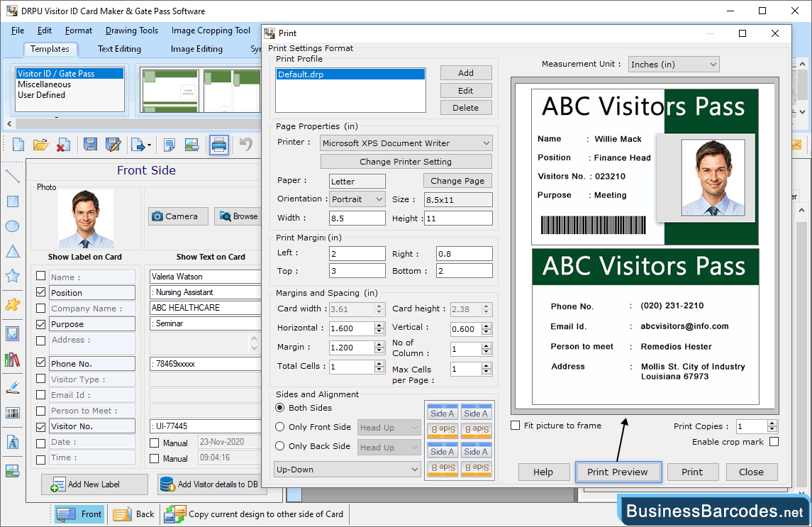This screenshot has height=527, width=812.
Task: Increase the Horizontal spacing value
Action: (x=379, y=325)
